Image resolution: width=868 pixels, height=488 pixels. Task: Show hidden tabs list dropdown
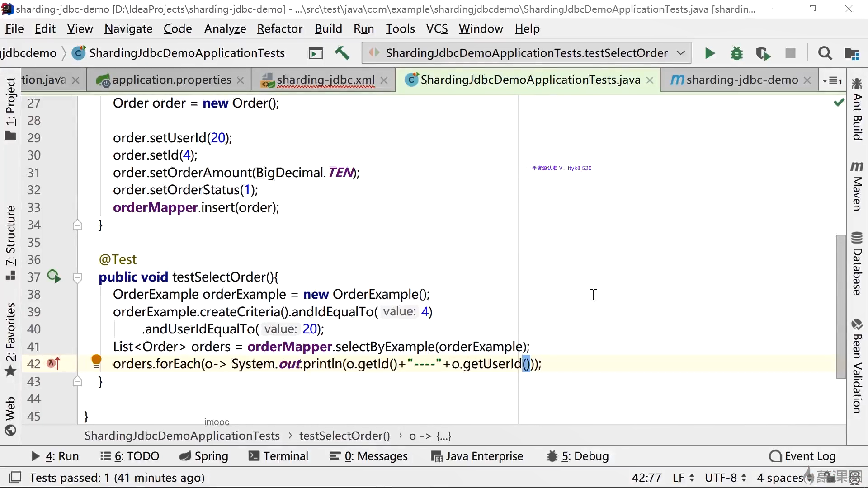pos(832,80)
